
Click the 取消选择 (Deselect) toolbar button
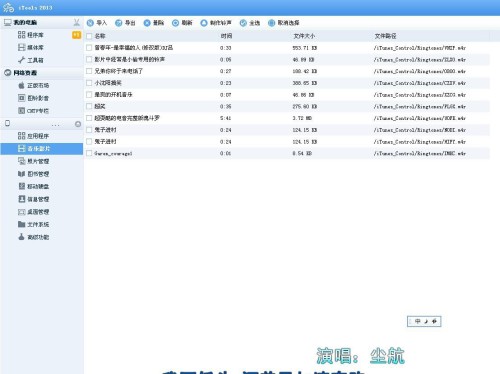tap(284, 23)
